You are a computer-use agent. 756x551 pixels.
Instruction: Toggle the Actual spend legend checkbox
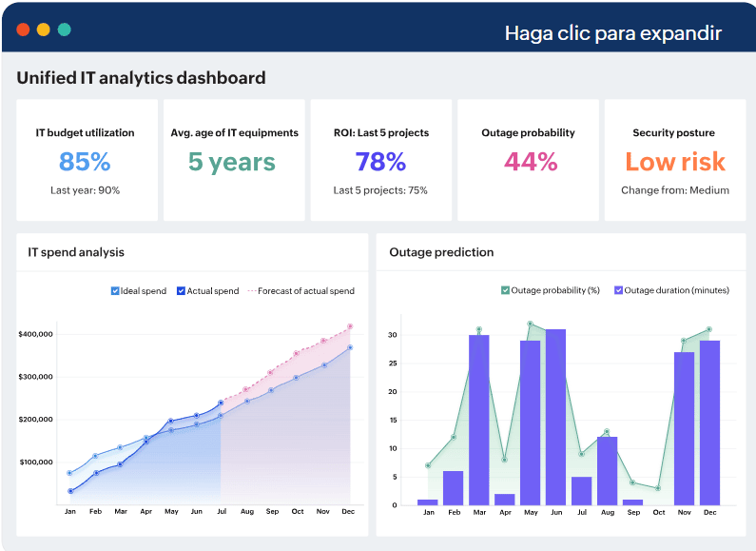[x=181, y=291]
